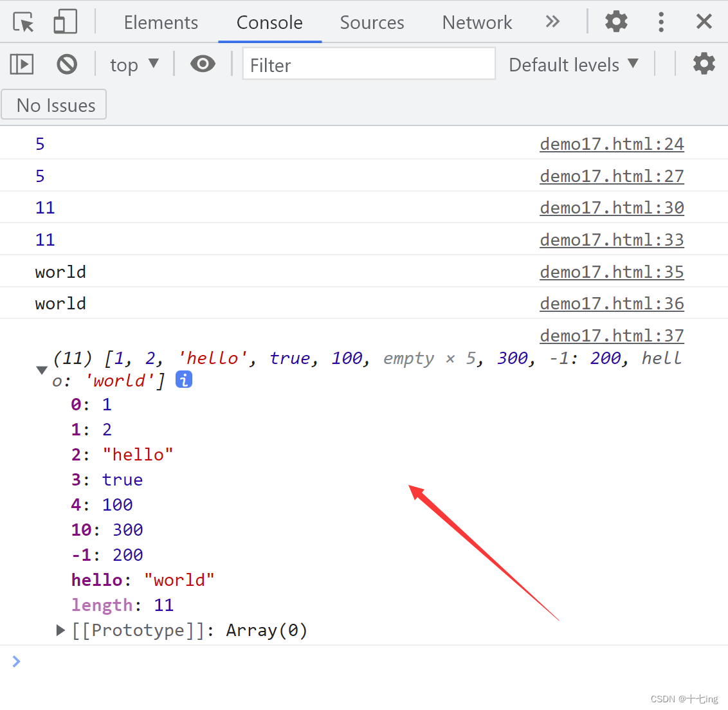
Task: Select the property 10: 300
Action: [107, 530]
